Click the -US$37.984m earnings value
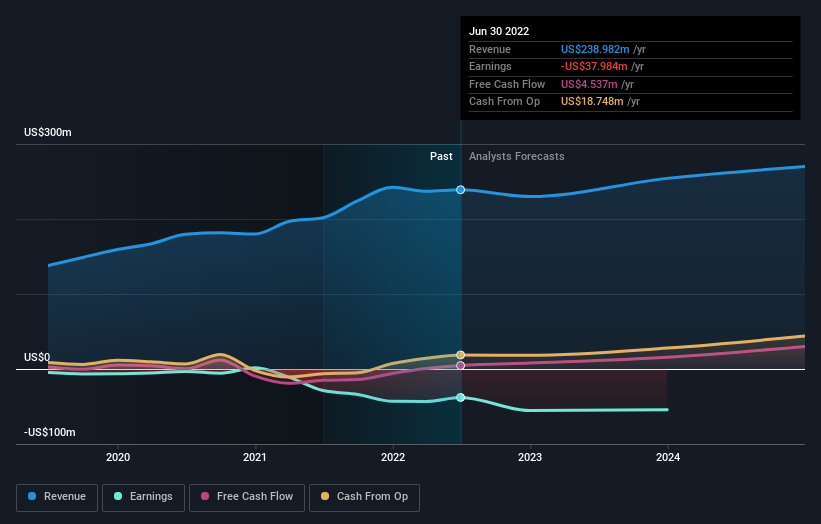821x524 pixels. pyautogui.click(x=594, y=66)
